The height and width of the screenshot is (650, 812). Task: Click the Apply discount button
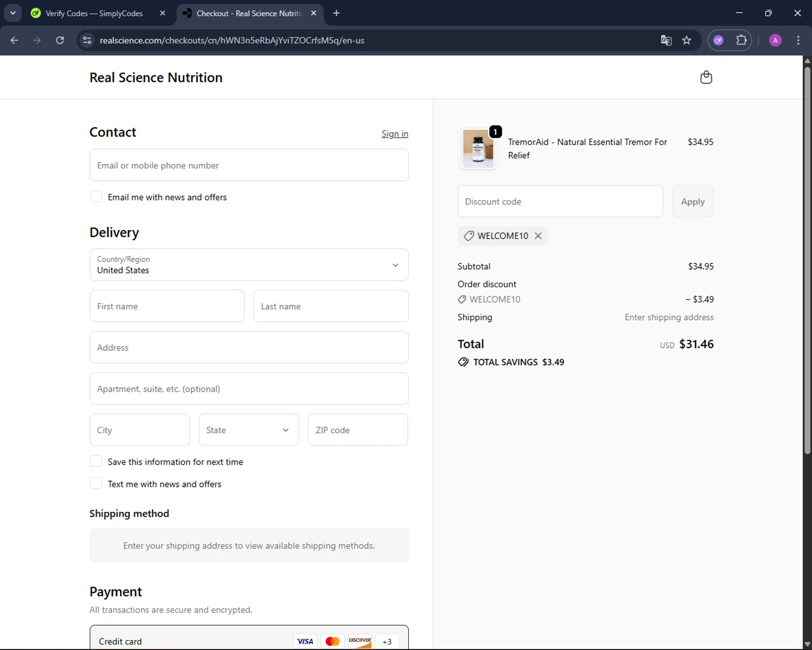click(x=693, y=201)
